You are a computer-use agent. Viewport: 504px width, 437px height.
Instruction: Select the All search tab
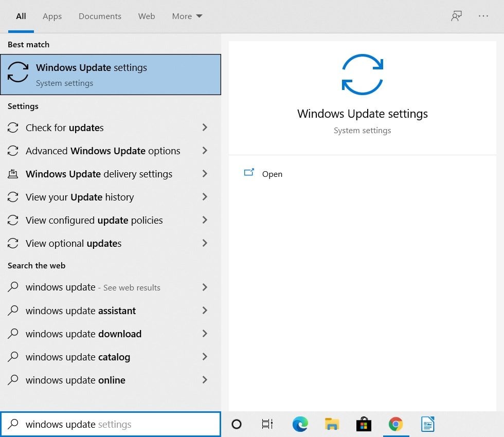[21, 16]
